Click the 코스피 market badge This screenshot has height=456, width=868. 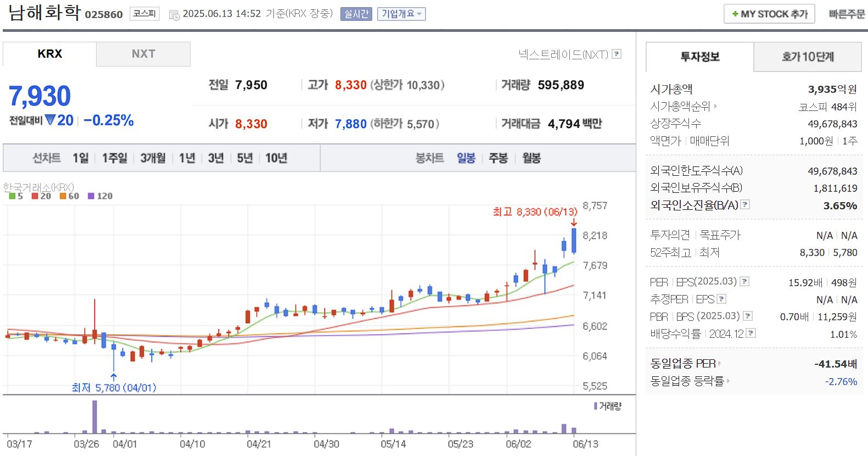[144, 14]
